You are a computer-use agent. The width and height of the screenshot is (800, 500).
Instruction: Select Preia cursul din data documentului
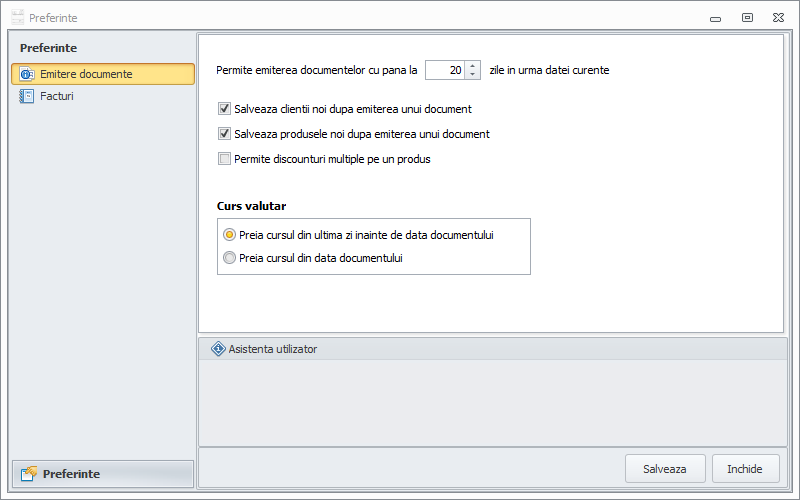coord(230,258)
